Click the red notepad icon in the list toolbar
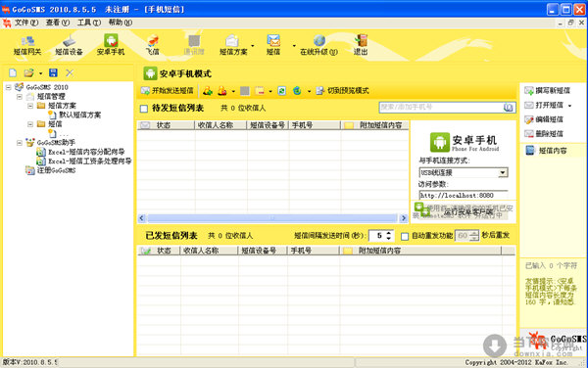This screenshot has width=588, height=368. tap(260, 91)
